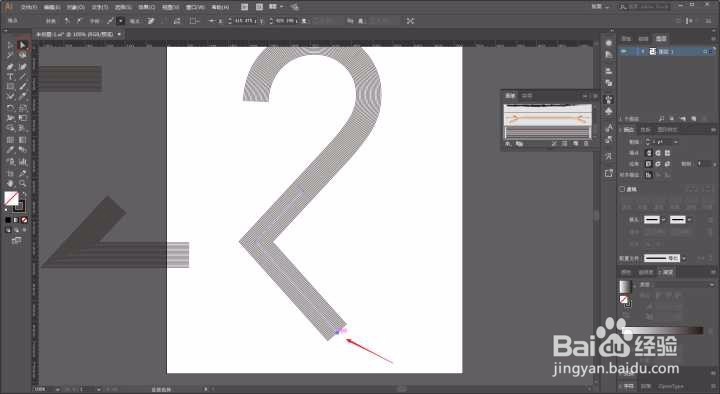Open arrange documents dropdown

point(276,7)
